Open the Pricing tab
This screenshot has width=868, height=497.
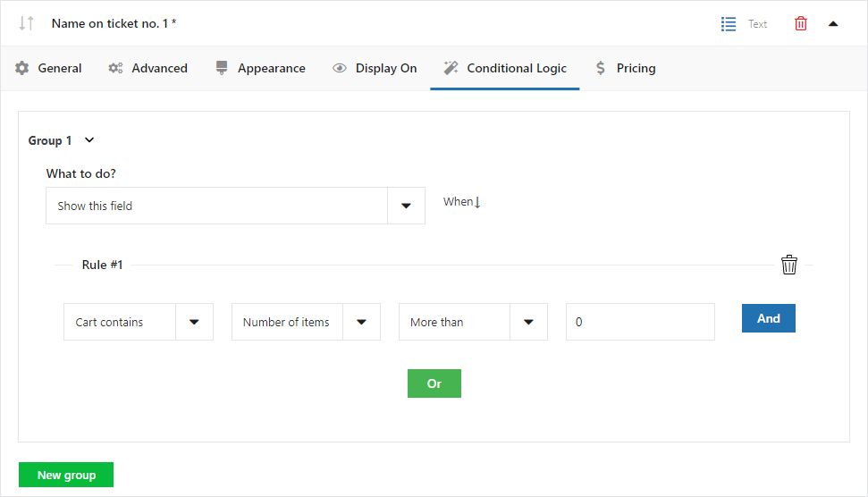tap(626, 68)
